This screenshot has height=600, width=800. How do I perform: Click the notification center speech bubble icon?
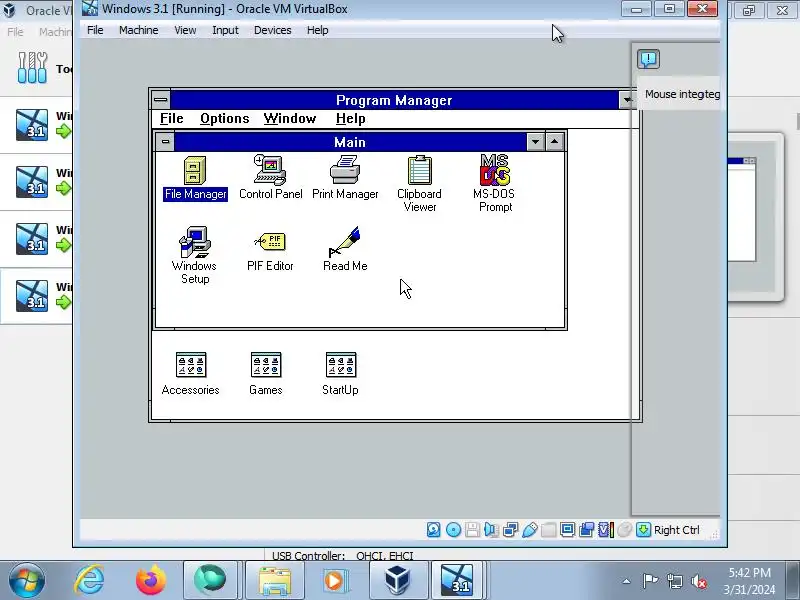pyautogui.click(x=648, y=59)
